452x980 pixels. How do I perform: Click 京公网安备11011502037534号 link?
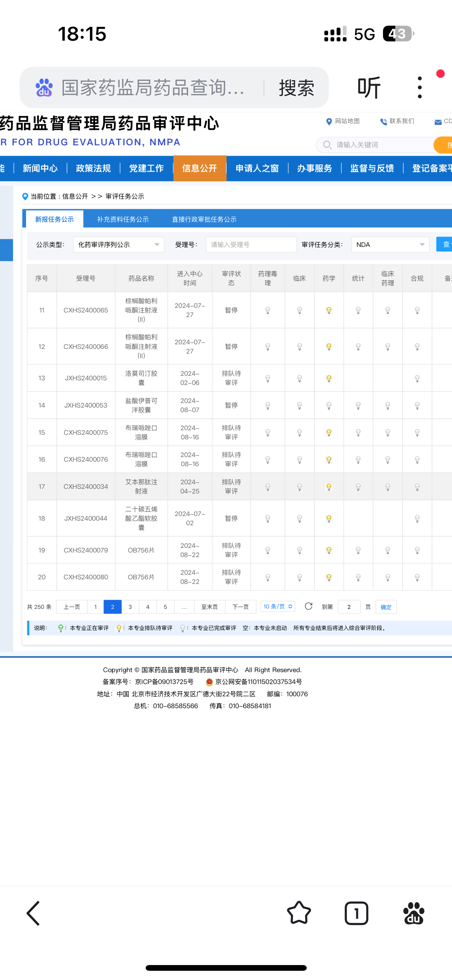coord(258,682)
